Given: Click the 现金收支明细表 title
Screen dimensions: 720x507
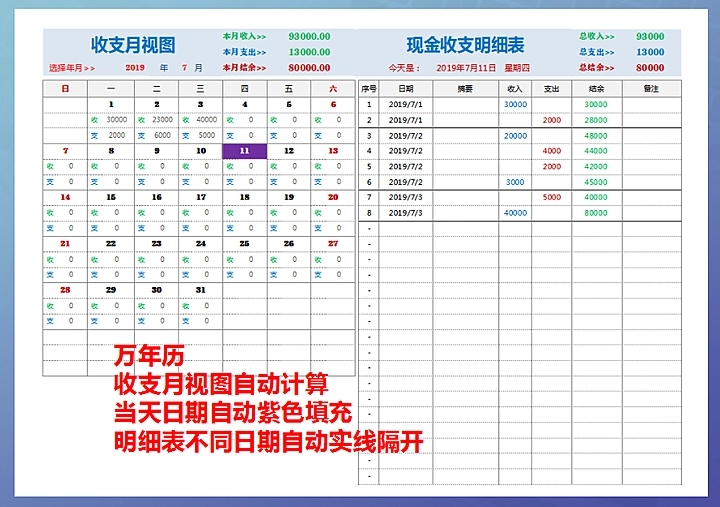Looking at the screenshot, I should click(465, 45).
